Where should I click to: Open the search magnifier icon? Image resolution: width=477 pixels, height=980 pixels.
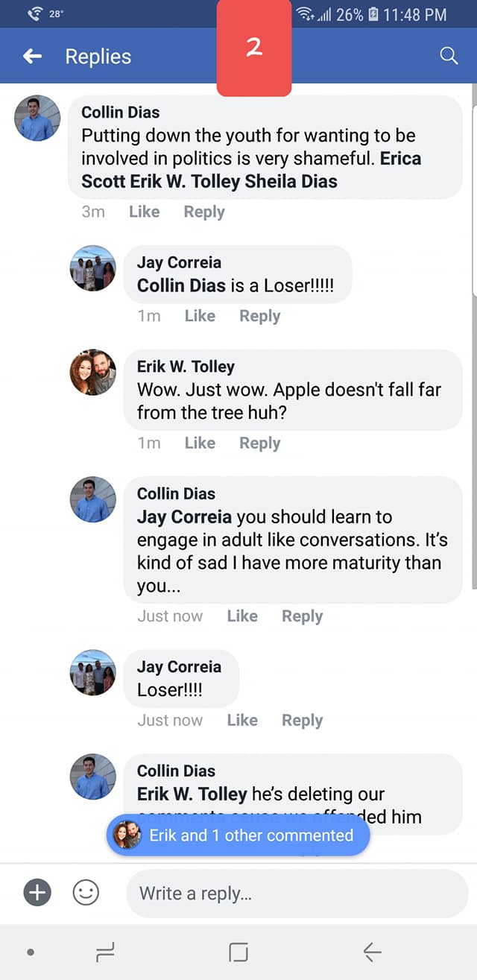(x=449, y=56)
